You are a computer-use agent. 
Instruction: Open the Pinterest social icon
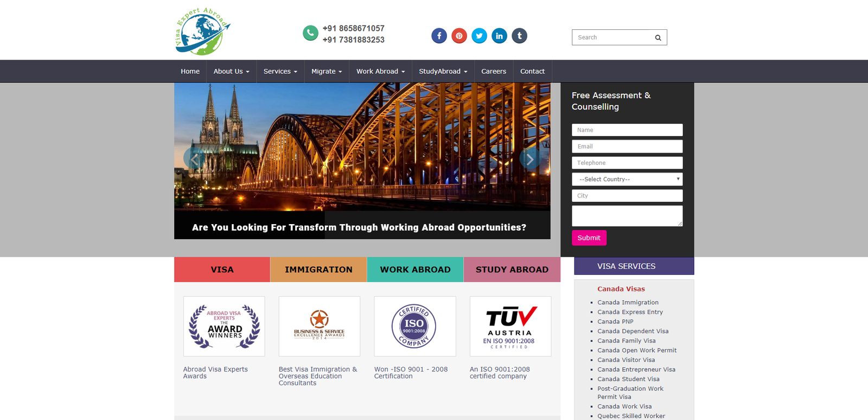(x=459, y=36)
